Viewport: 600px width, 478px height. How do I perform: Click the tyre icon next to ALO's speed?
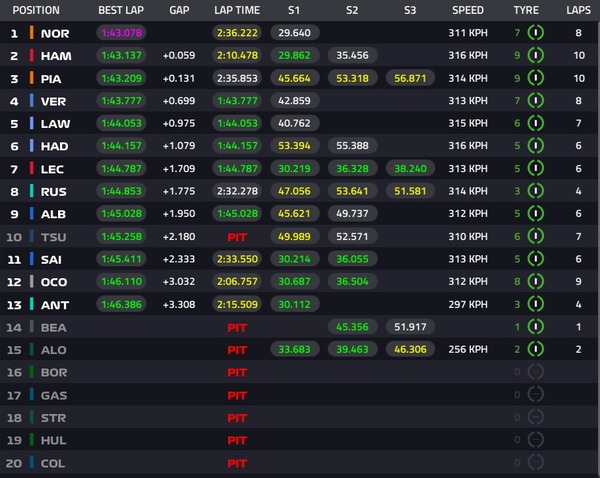coord(536,350)
